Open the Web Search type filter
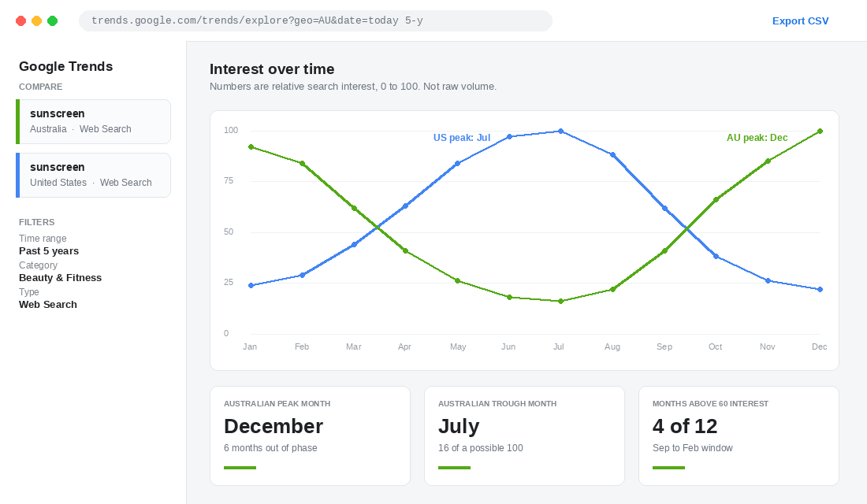This screenshot has height=504, width=867. pos(48,305)
